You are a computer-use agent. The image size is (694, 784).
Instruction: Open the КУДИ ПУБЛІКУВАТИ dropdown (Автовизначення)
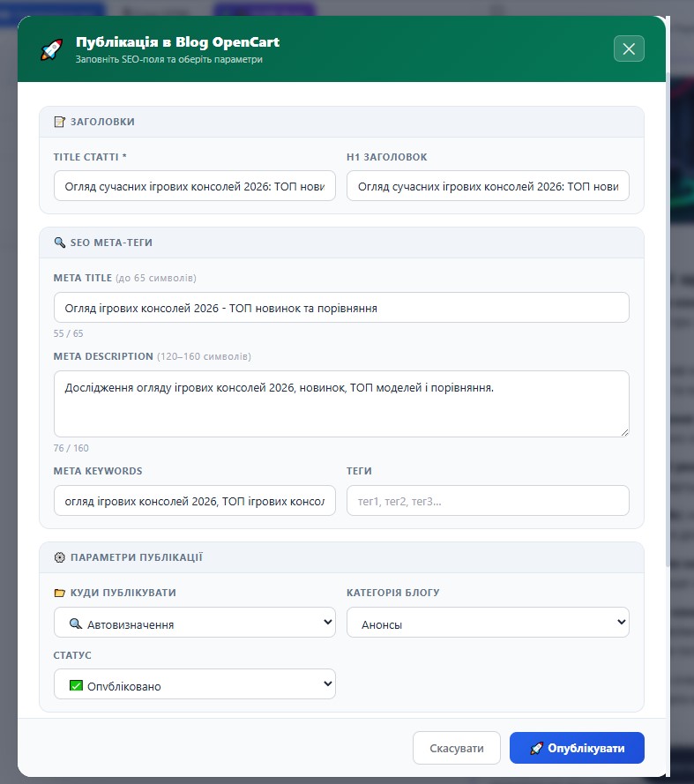pyautogui.click(x=195, y=622)
